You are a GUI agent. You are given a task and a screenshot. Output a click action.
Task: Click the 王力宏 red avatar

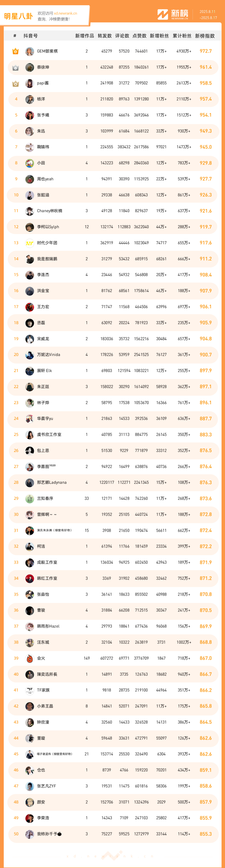coord(30,307)
